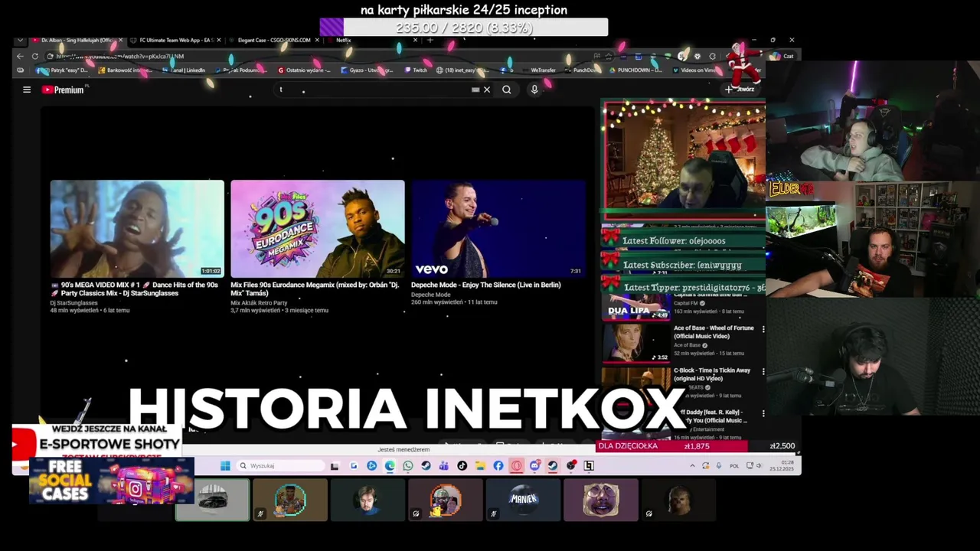The image size is (980, 551).
Task: Open the Gyazo bookmark
Action: pyautogui.click(x=366, y=70)
